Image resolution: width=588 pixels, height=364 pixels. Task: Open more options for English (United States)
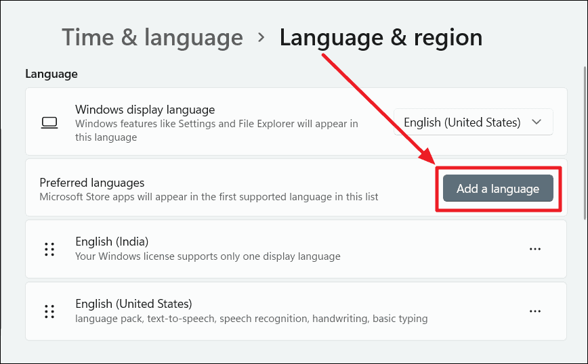[x=535, y=311]
